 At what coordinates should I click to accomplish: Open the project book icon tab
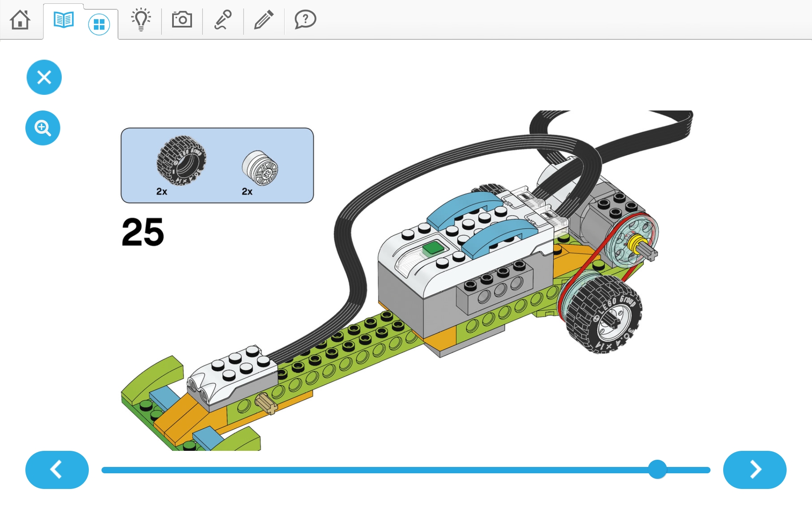[x=64, y=20]
